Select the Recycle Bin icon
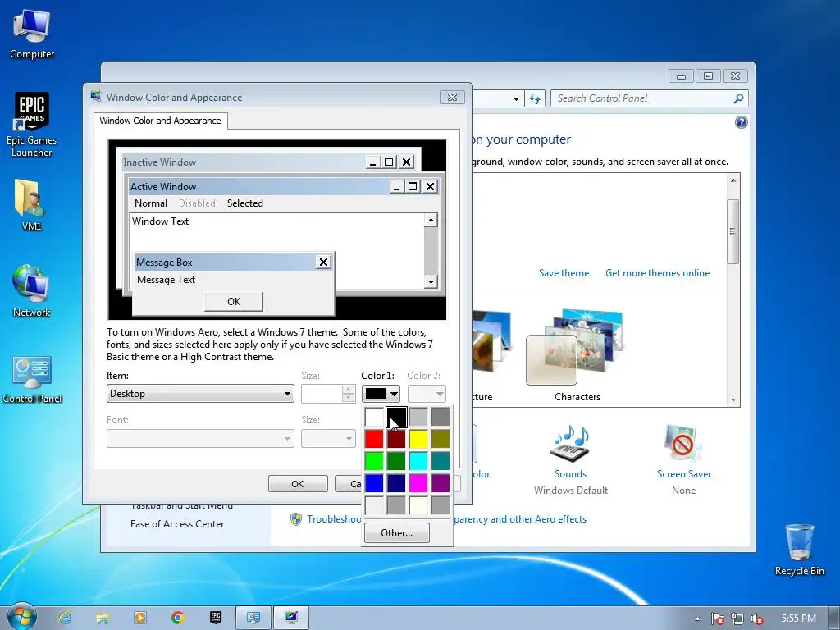Screen dimensions: 840x630 (799, 550)
